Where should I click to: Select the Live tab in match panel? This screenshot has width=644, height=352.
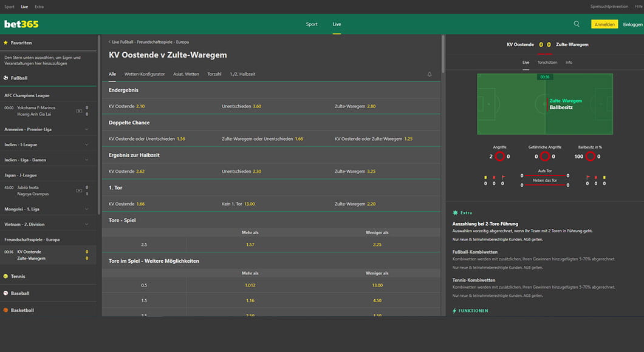pos(526,63)
